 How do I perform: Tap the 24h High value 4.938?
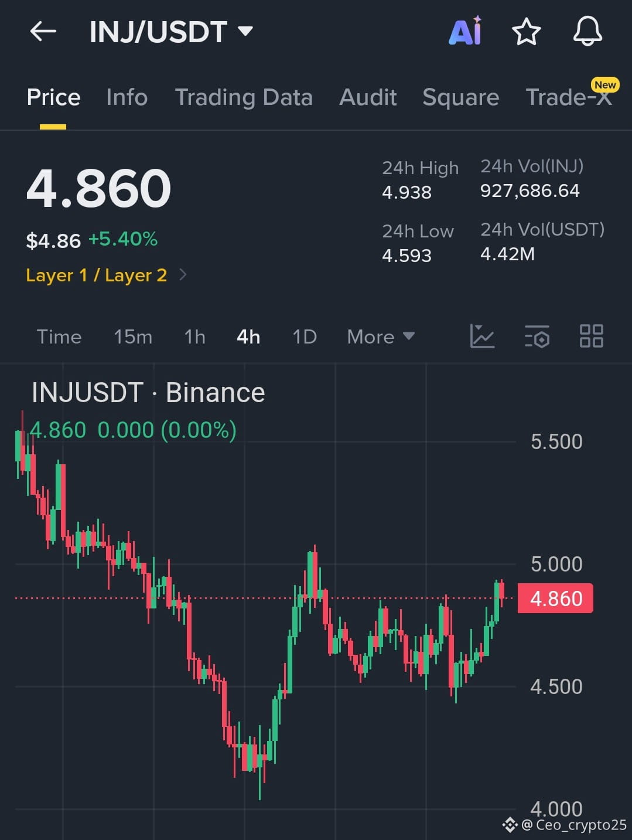[x=406, y=192]
